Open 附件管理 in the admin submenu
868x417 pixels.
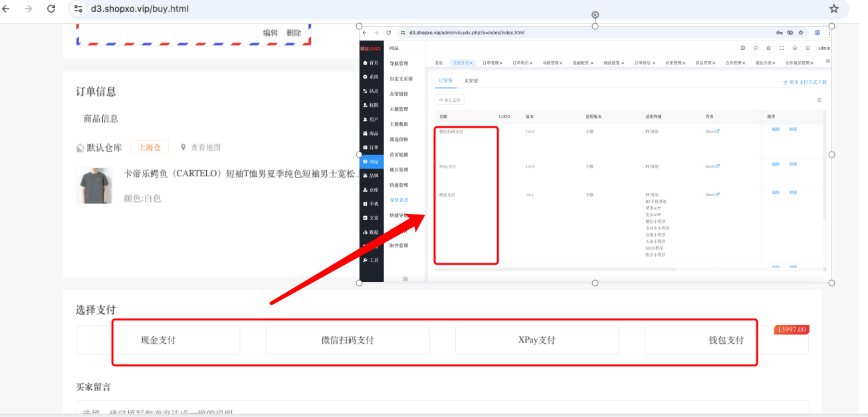tap(399, 245)
